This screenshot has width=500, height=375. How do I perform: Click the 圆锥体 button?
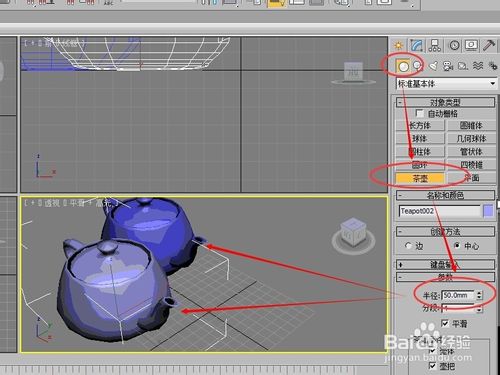tap(471, 125)
